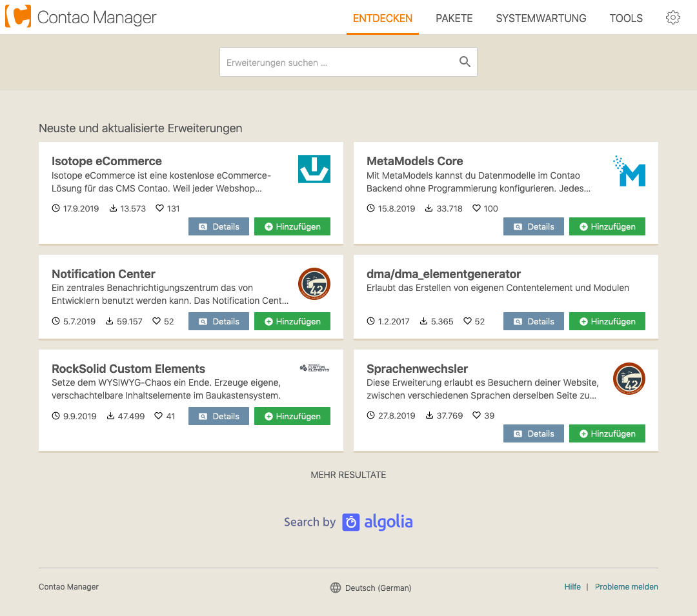
Task: Open the settings gear icon
Action: point(672,17)
